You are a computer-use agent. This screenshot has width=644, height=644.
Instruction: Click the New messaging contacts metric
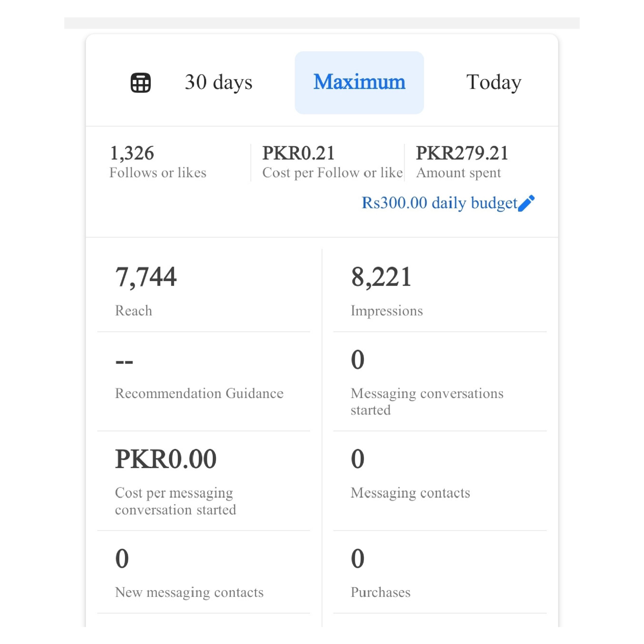pos(189,593)
